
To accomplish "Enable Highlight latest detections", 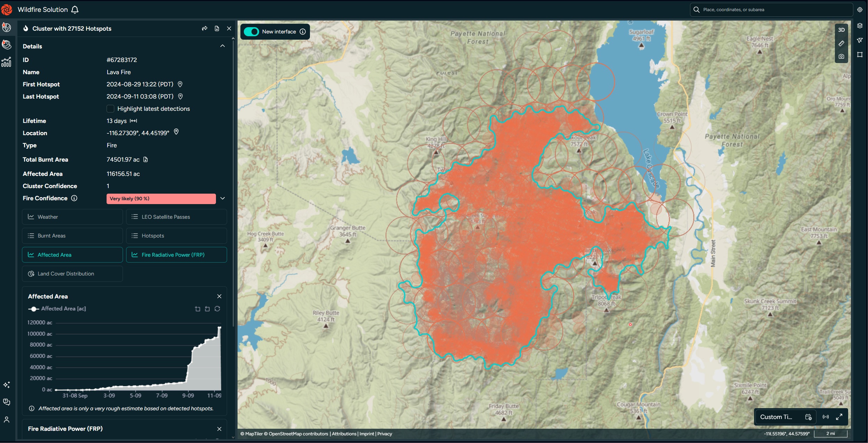I will [x=110, y=109].
